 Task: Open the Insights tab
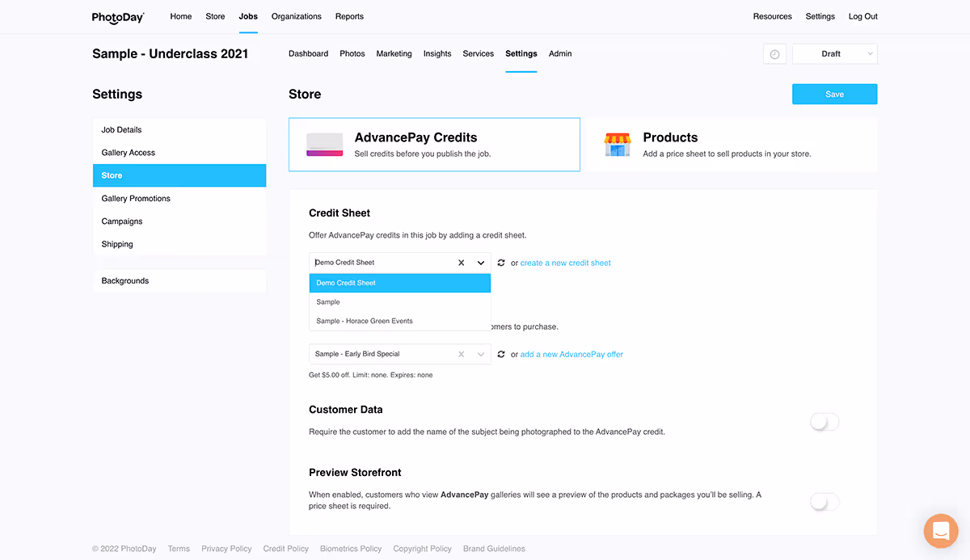point(437,53)
